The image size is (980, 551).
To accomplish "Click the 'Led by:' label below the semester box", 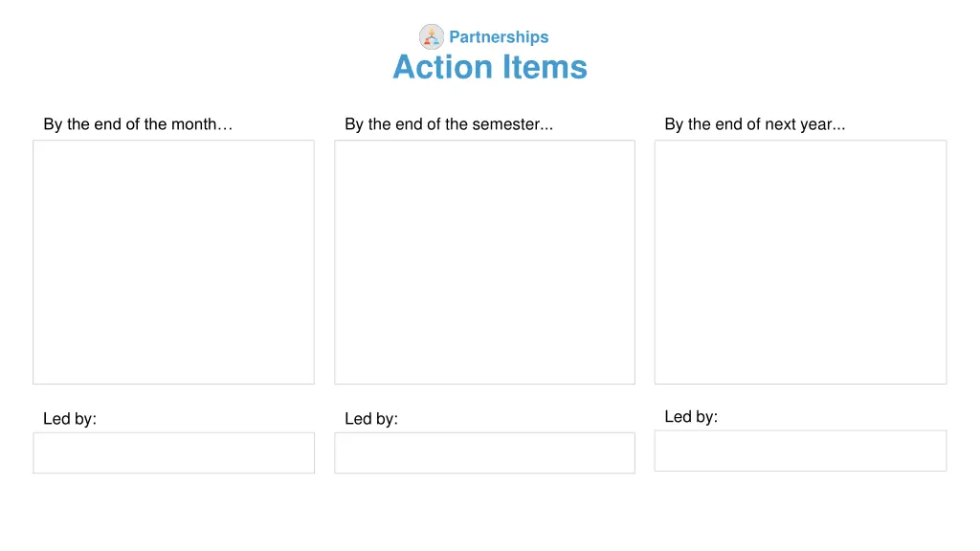I will point(371,419).
